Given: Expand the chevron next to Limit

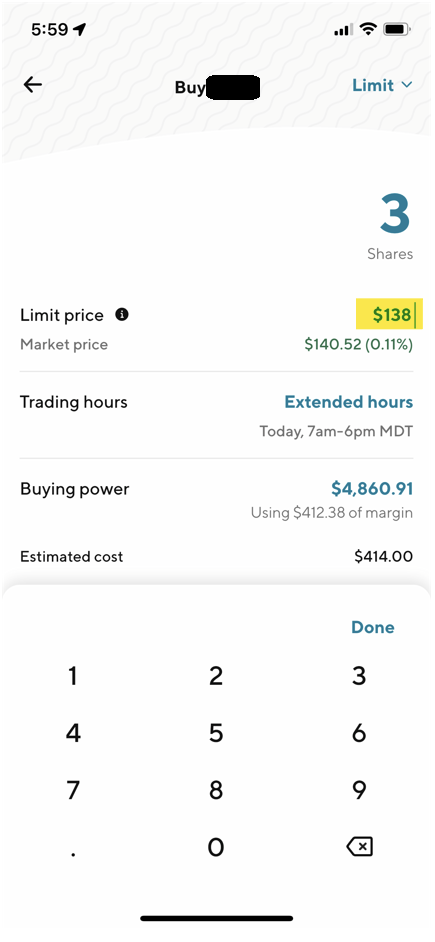Looking at the screenshot, I should pyautogui.click(x=407, y=85).
